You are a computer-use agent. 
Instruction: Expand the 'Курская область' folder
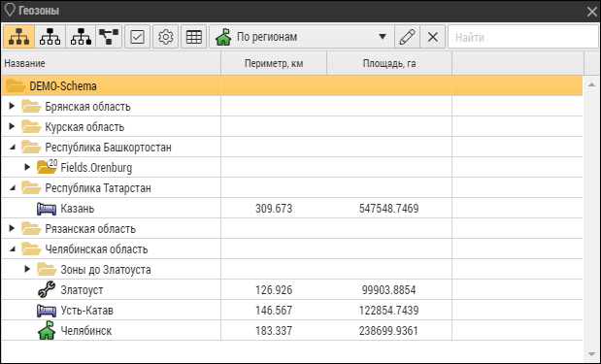12,126
